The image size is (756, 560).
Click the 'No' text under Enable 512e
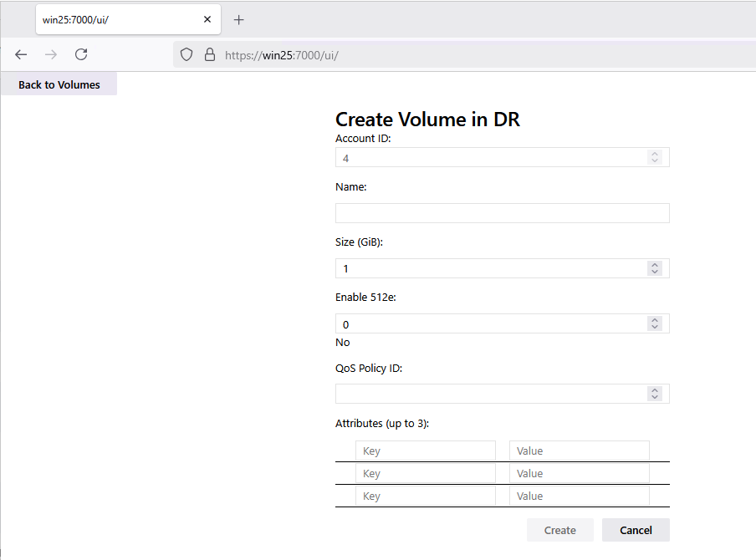pyautogui.click(x=342, y=343)
